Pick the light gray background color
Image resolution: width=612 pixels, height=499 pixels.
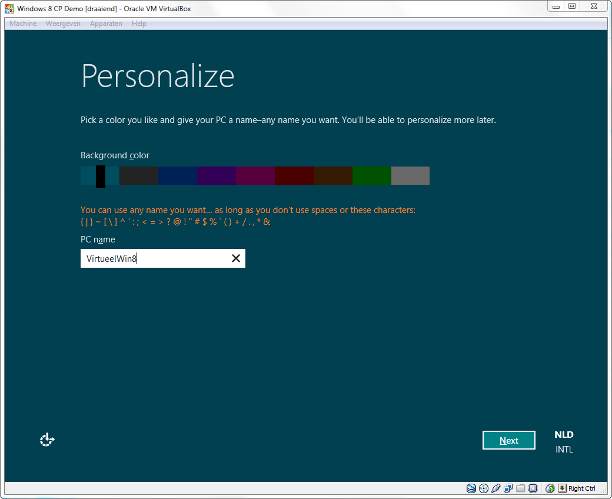click(410, 176)
